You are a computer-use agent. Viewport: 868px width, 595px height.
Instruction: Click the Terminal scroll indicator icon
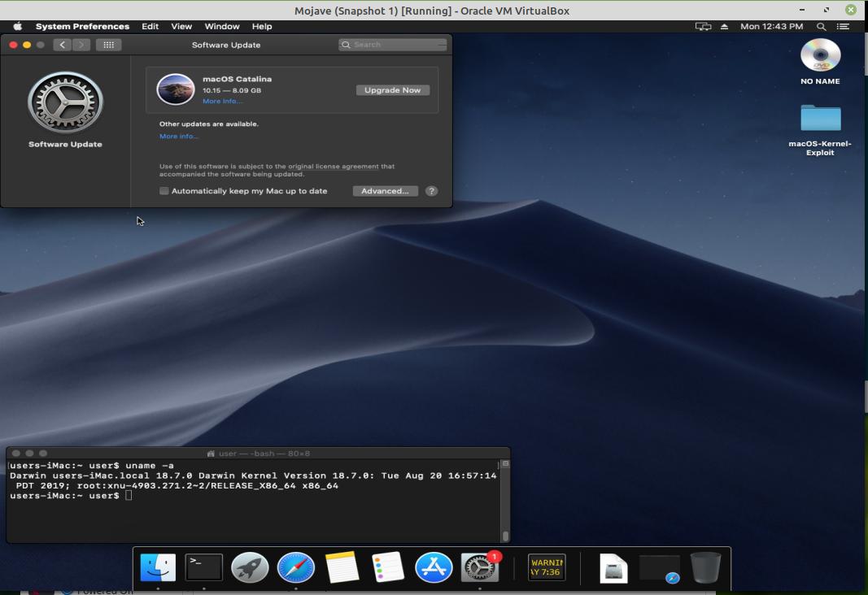coord(505,464)
